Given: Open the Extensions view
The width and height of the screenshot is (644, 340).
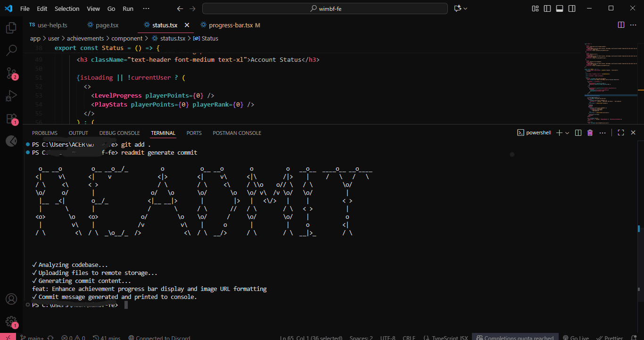Looking at the screenshot, I should pyautogui.click(x=11, y=118).
